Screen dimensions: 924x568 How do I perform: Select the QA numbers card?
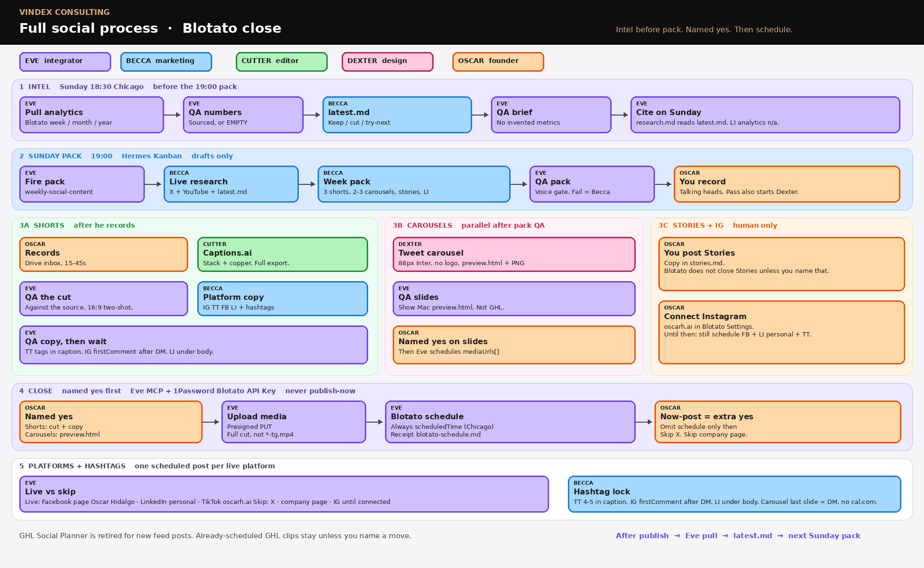point(243,115)
